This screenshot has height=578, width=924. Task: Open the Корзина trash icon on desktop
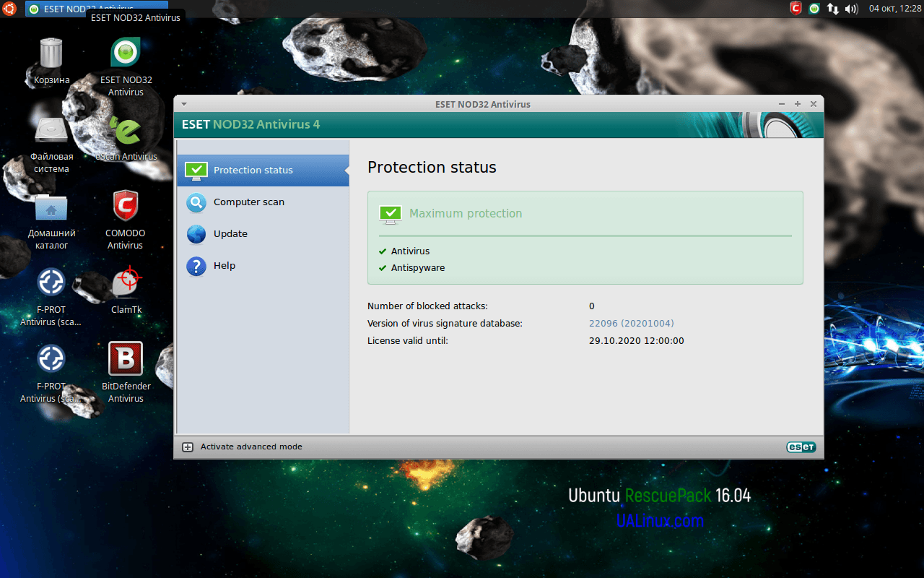[x=51, y=61]
